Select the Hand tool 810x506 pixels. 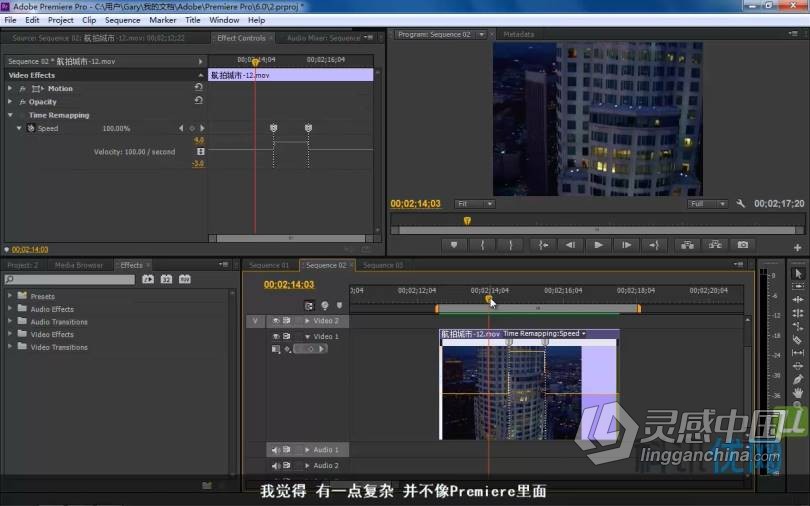point(798,393)
